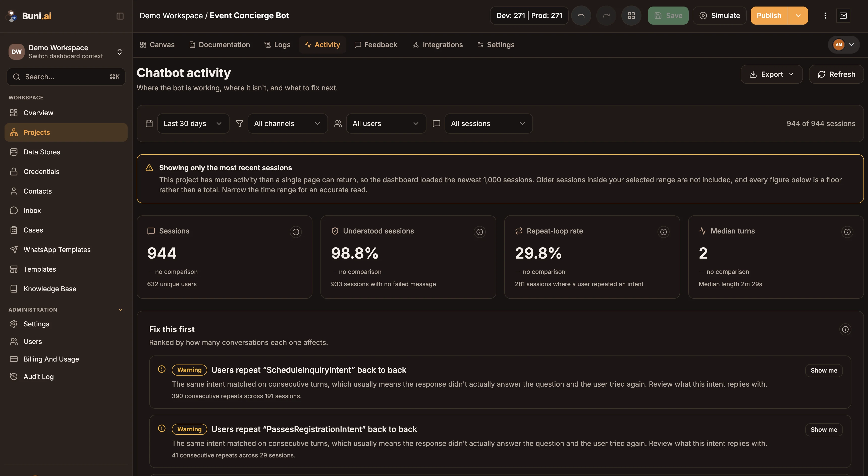Click the DW workspace avatar

[x=17, y=51]
